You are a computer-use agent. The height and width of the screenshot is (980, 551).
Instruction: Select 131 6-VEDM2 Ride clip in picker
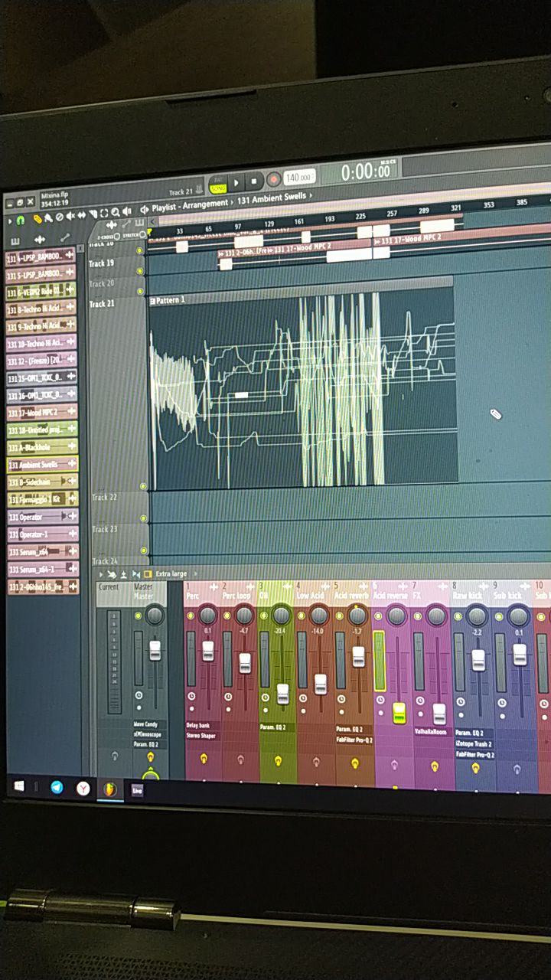41,292
